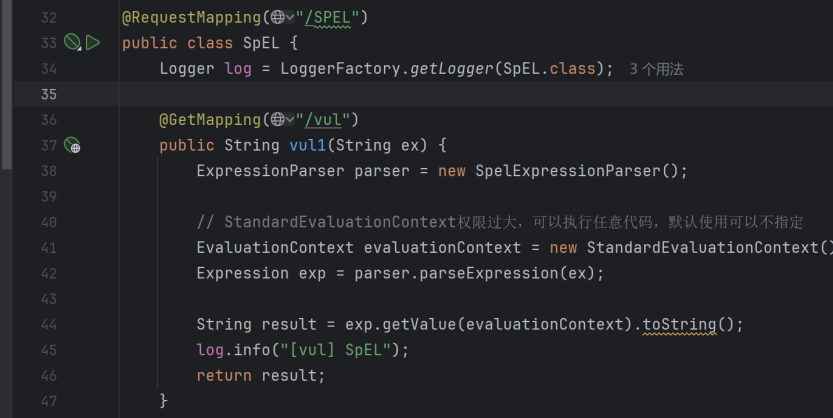Place the cursor on empty line 35
Screen dimensions: 833x418
pos(400,94)
